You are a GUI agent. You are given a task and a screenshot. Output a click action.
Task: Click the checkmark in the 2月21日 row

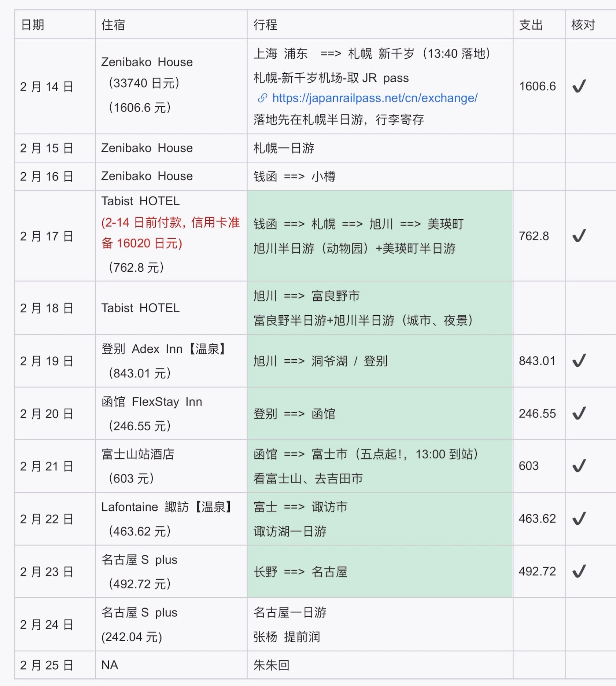579,466
